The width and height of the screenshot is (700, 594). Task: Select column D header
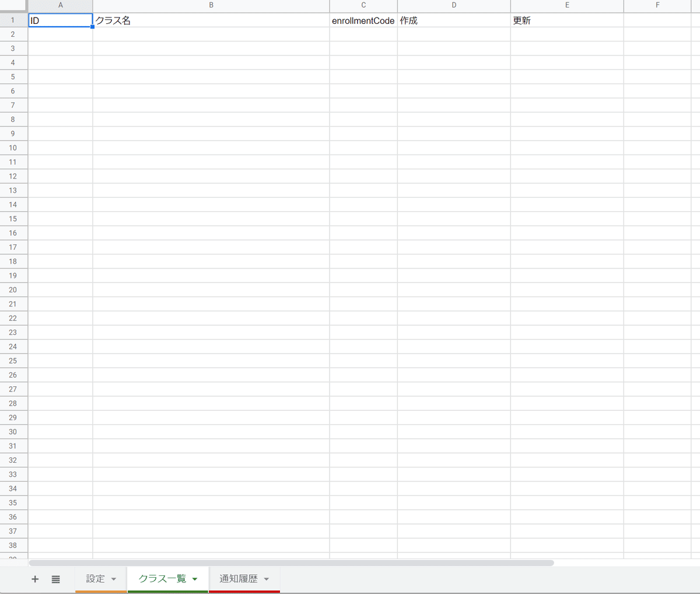click(x=454, y=5)
